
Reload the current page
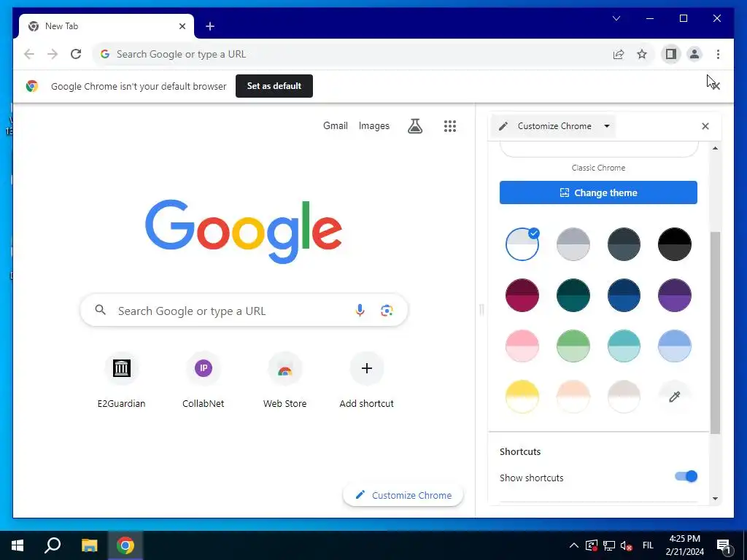(76, 54)
